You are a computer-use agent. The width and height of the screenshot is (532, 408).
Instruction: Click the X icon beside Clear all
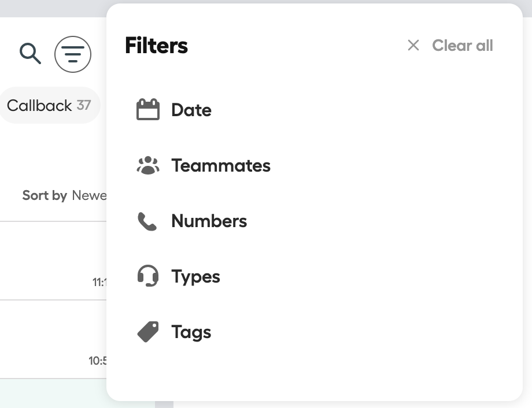point(413,45)
